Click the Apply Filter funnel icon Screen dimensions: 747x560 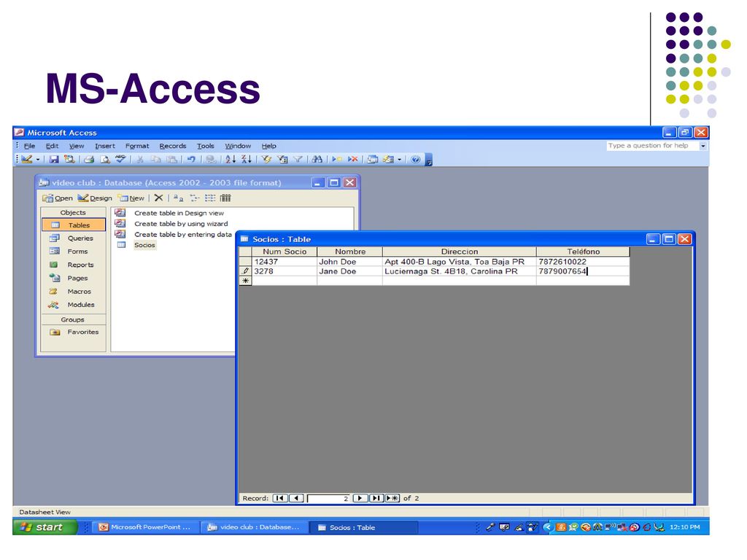(298, 160)
